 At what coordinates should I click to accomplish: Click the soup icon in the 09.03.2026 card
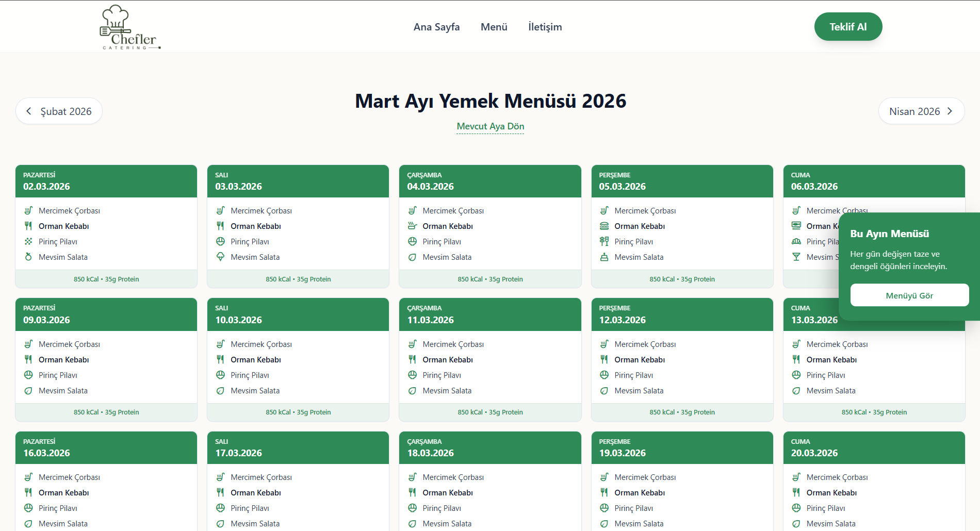point(28,344)
